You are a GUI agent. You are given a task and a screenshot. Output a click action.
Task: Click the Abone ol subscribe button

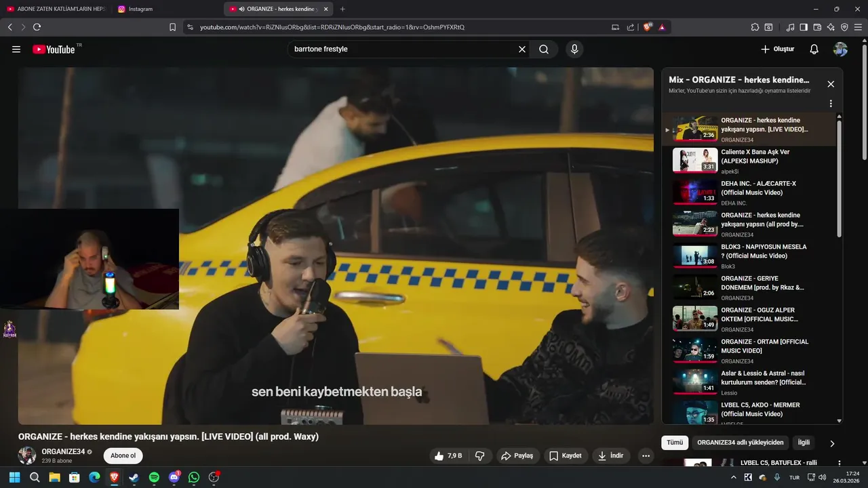[123, 455]
